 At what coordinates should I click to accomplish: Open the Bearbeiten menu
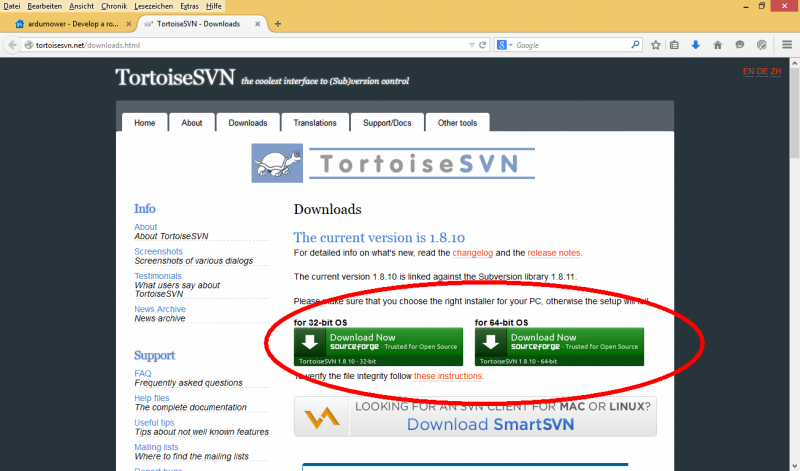(x=44, y=6)
